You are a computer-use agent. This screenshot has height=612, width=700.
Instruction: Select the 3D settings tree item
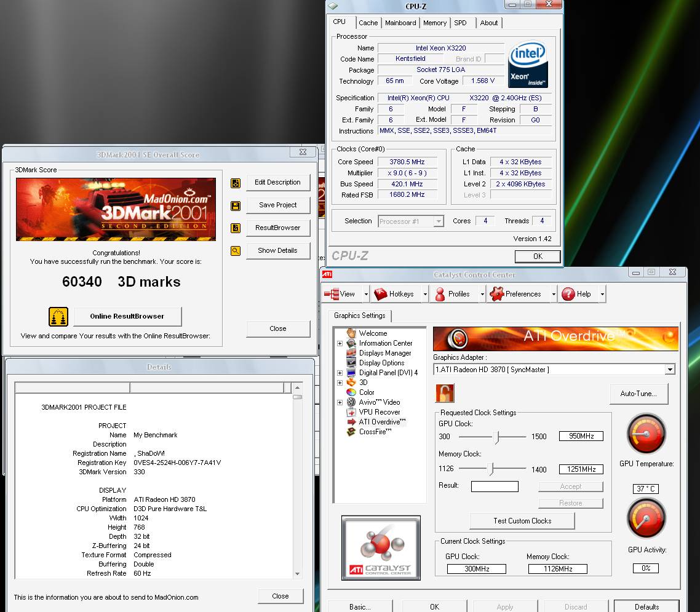click(364, 383)
